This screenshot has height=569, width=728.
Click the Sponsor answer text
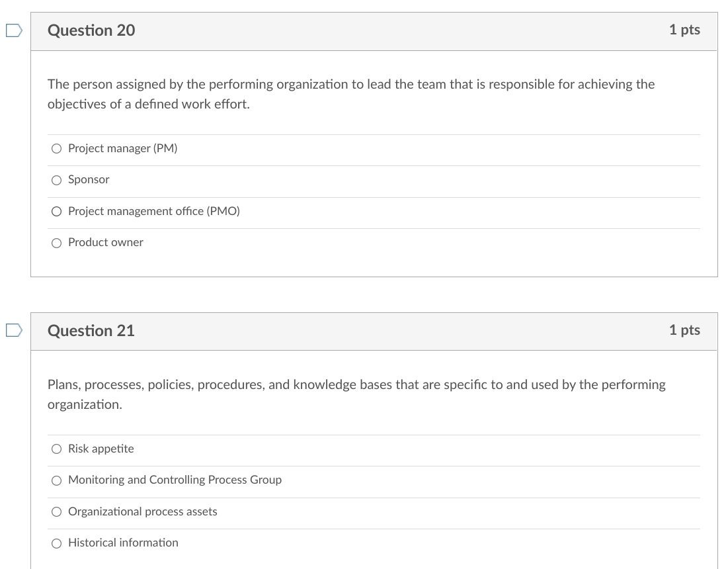pyautogui.click(x=89, y=179)
